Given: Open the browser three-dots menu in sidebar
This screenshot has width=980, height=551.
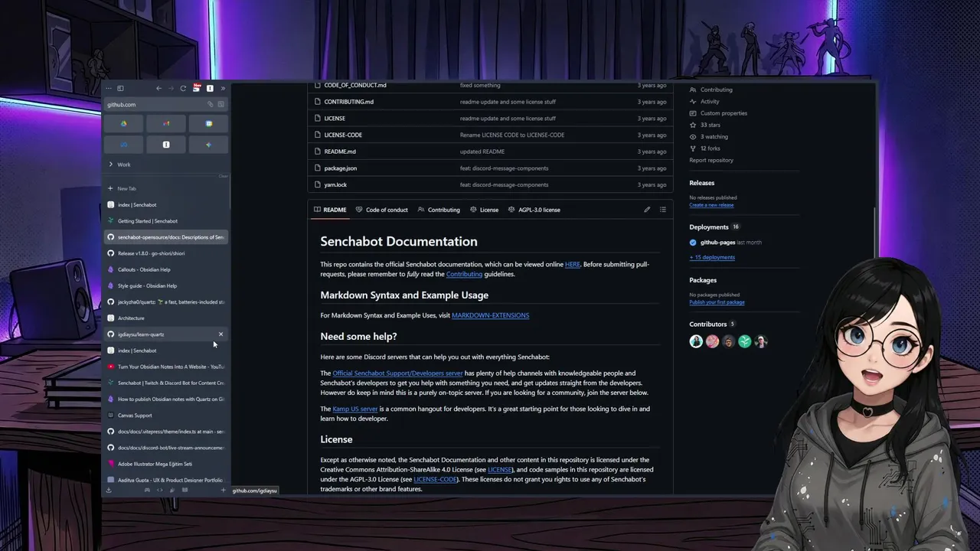Looking at the screenshot, I should point(109,88).
